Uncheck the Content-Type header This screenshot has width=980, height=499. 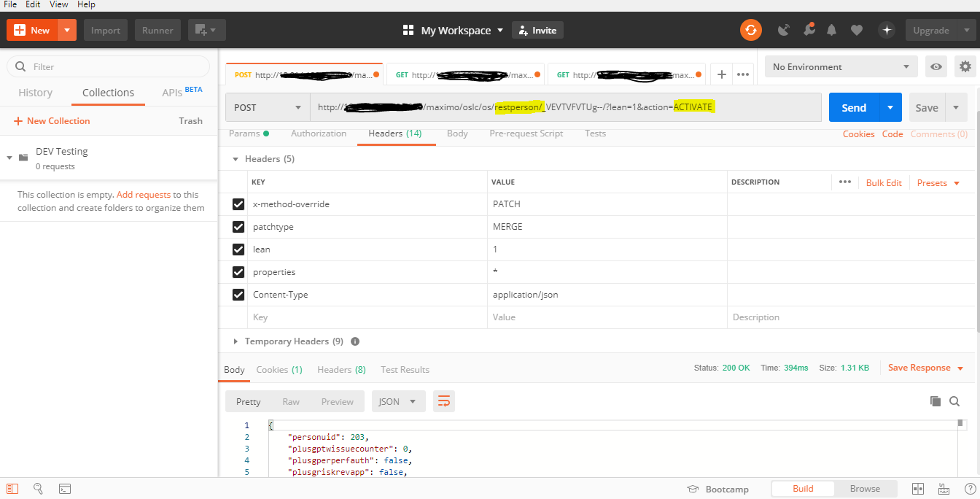click(x=238, y=295)
